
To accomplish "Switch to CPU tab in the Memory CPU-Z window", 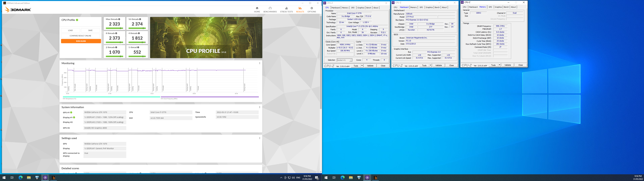I will (x=465, y=7).
